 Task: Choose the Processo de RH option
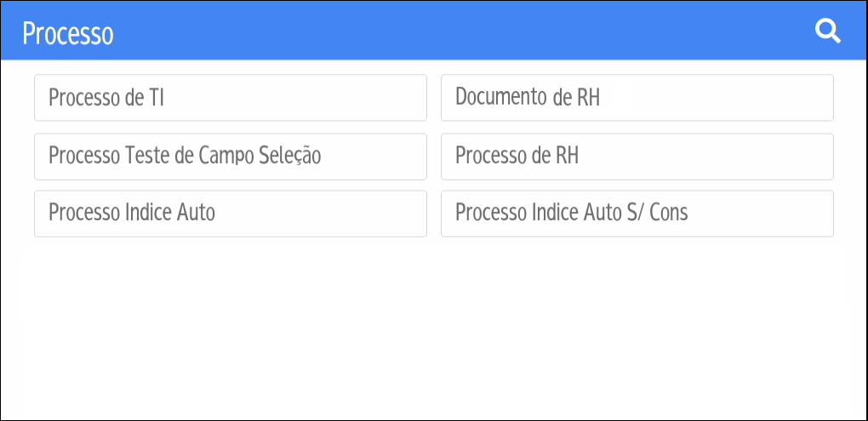point(637,156)
